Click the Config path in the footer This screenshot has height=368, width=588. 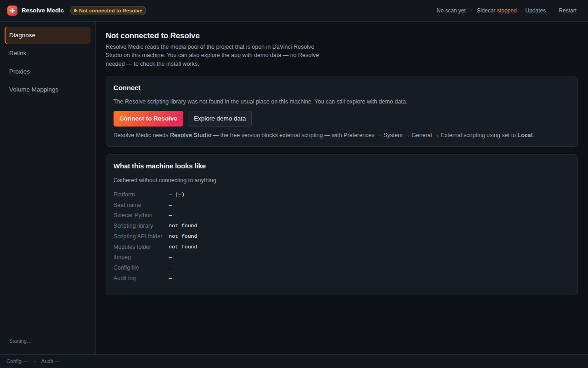tap(17, 361)
